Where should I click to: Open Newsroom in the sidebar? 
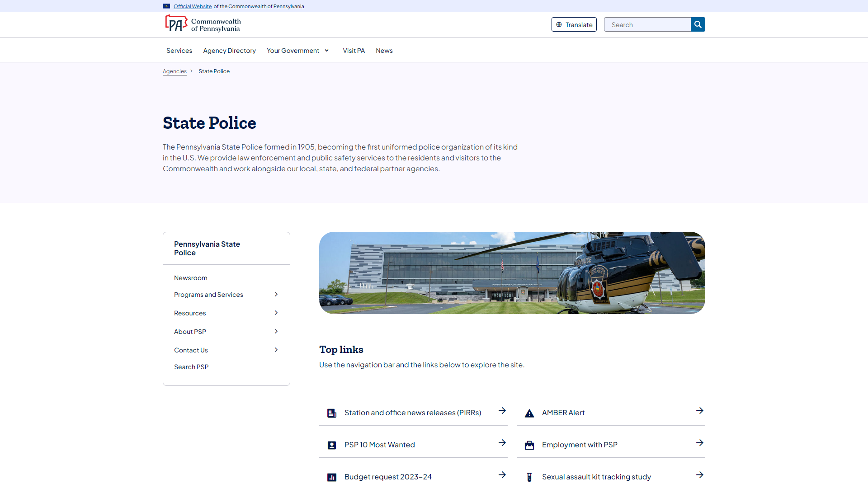tap(191, 278)
